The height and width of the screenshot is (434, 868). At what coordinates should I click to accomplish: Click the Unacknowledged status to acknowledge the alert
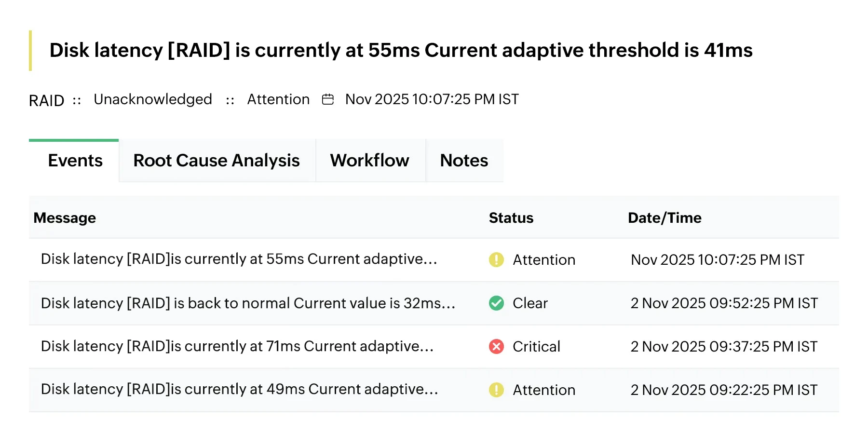click(x=152, y=99)
